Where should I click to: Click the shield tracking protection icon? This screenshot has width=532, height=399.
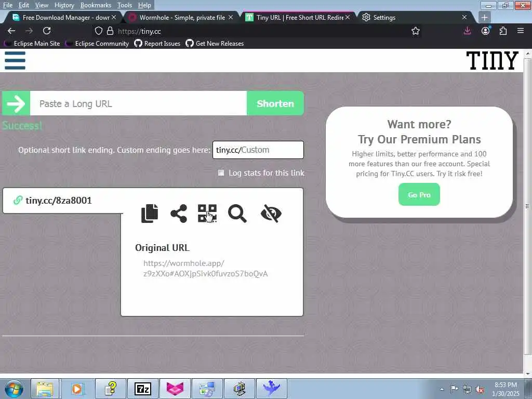click(x=98, y=31)
